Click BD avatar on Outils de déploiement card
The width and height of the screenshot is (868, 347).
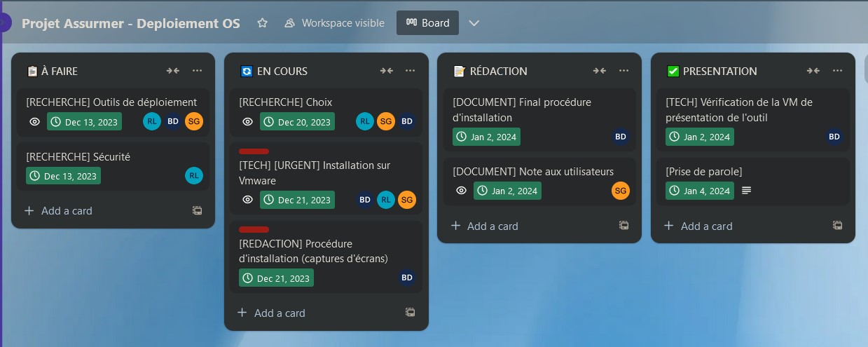coord(173,121)
